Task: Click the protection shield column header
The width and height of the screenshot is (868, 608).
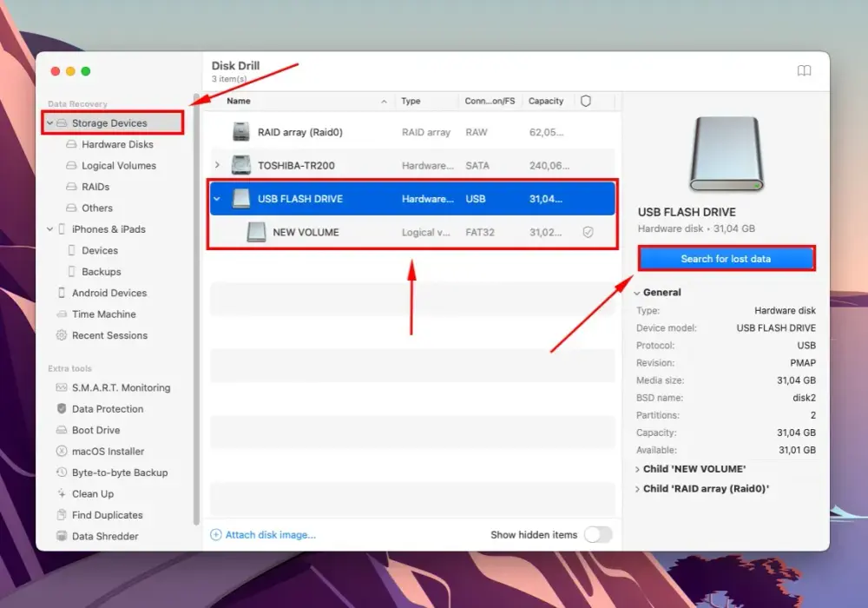Action: 586,101
